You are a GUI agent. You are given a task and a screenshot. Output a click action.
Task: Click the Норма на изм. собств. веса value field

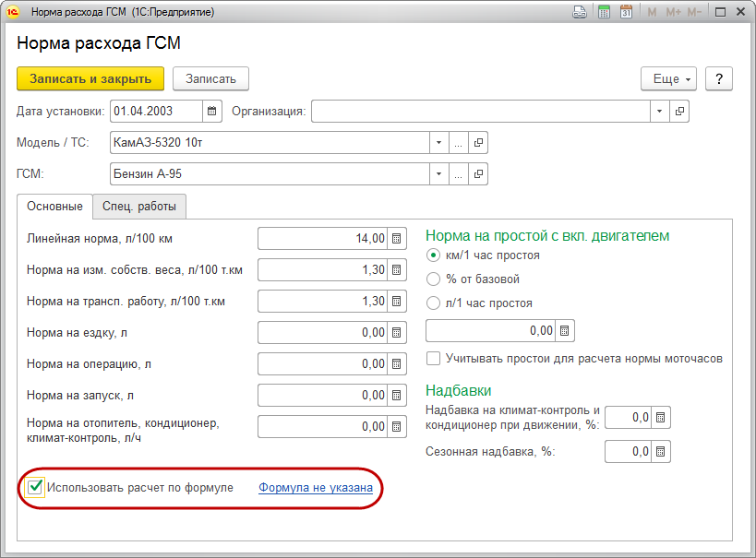click(323, 270)
